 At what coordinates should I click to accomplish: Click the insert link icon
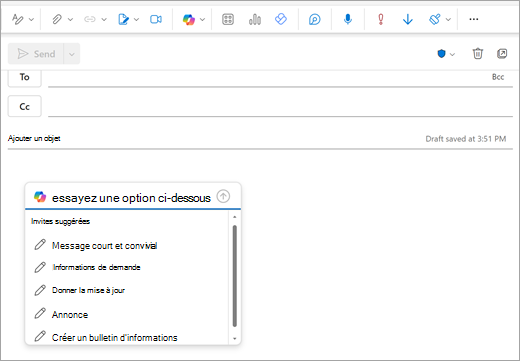point(90,19)
